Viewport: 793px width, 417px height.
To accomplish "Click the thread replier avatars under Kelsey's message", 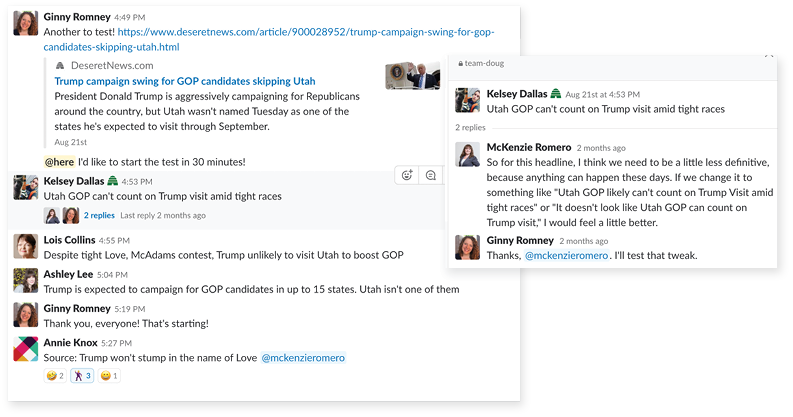I will pyautogui.click(x=61, y=215).
